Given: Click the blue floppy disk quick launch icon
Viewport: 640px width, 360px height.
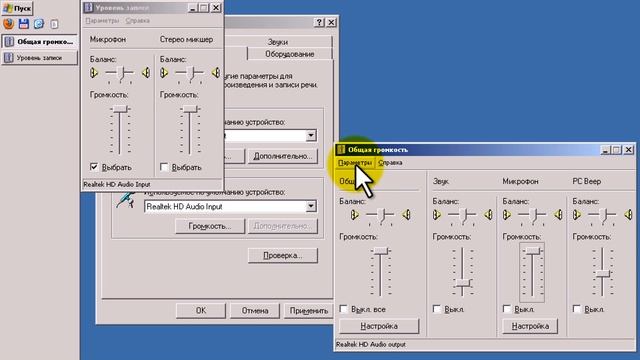Looking at the screenshot, I should pos(24,24).
